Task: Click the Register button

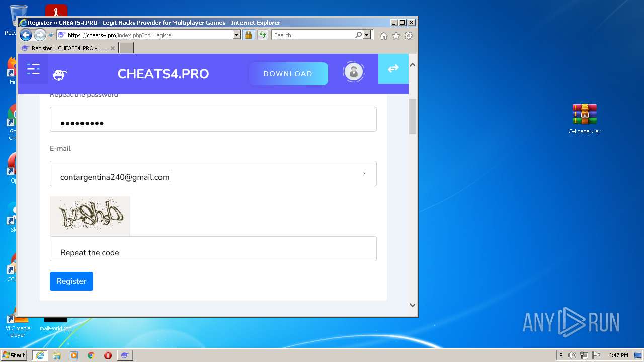Action: point(71,281)
